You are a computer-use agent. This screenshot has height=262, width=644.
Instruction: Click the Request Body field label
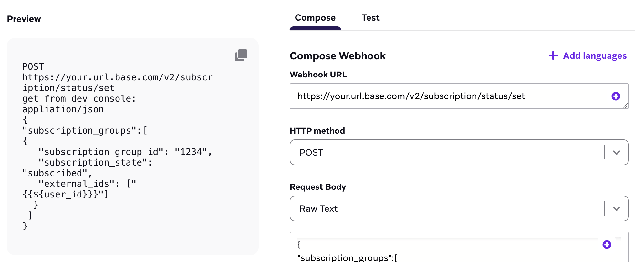pos(317,187)
